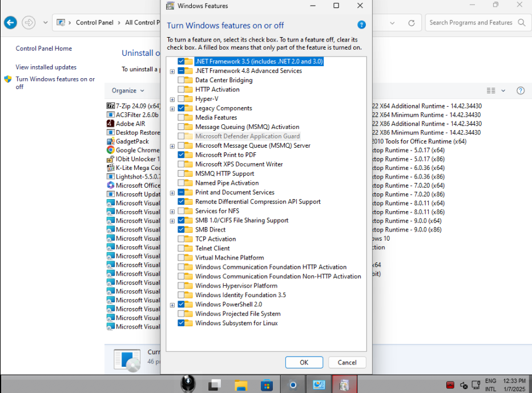The image size is (532, 393).
Task: Click the Search Programs and Features box
Action: pos(471,22)
